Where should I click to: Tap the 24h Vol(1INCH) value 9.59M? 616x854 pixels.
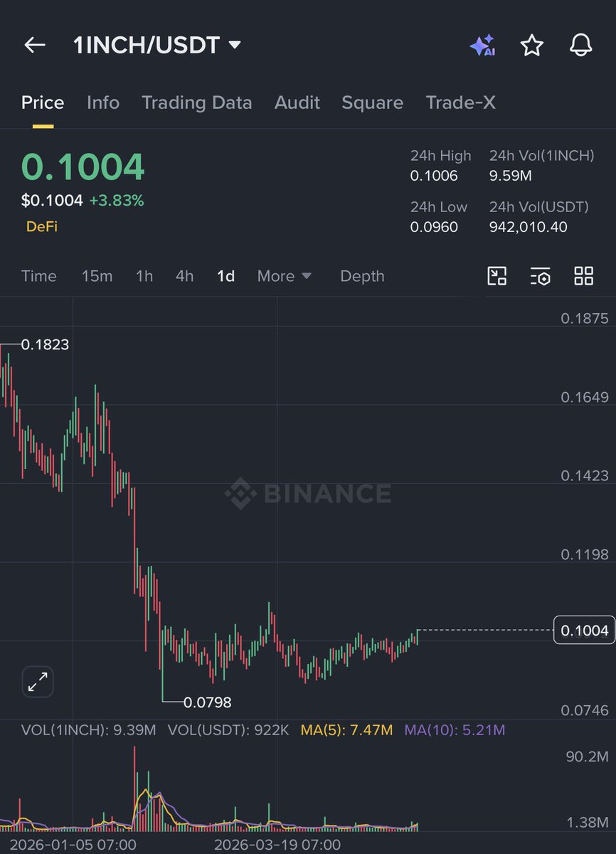(x=511, y=176)
